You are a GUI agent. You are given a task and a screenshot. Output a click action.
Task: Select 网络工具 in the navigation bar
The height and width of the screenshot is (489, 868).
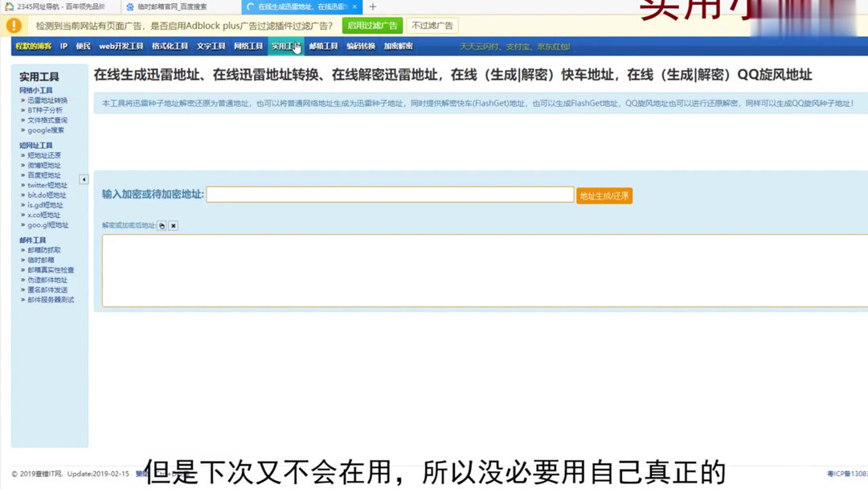[248, 46]
